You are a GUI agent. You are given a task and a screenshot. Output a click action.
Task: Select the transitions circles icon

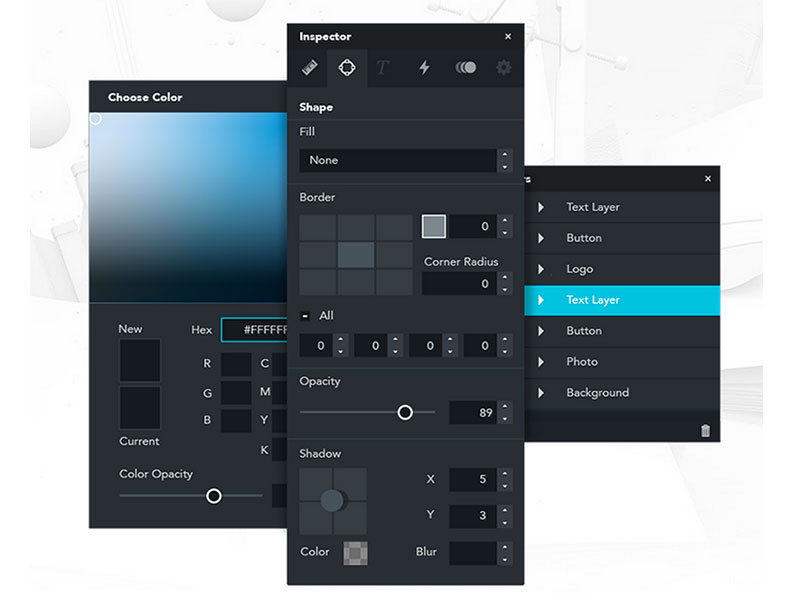466,68
